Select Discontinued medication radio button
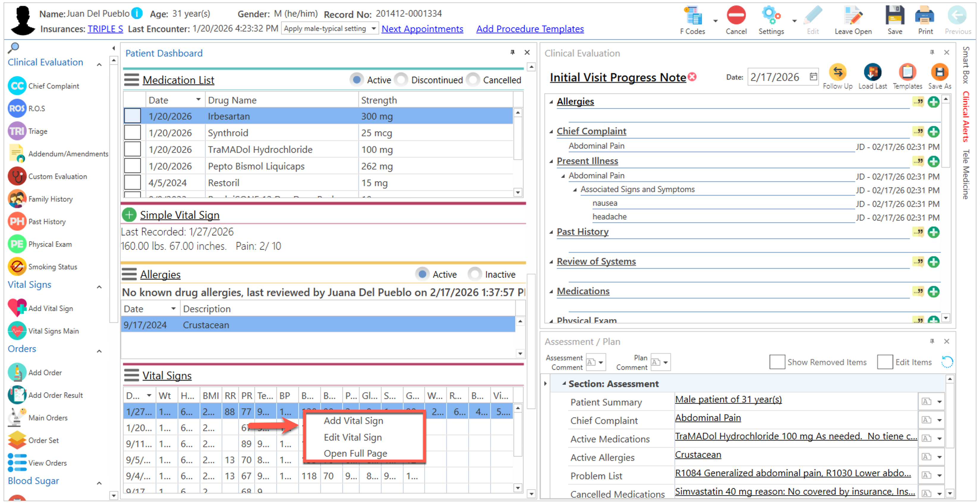Viewport: 980px width, 503px height. [400, 80]
